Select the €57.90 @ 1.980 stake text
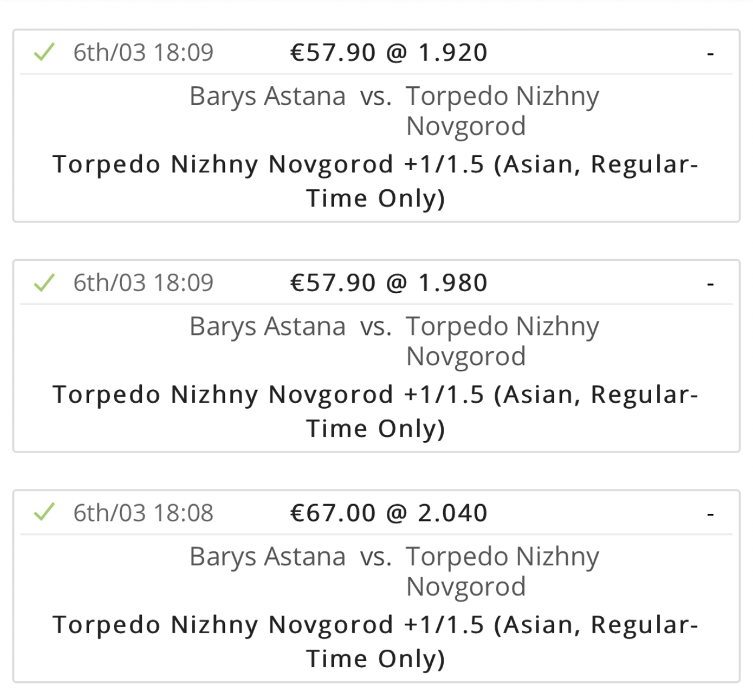Viewport: 753px width, 700px height. (389, 283)
